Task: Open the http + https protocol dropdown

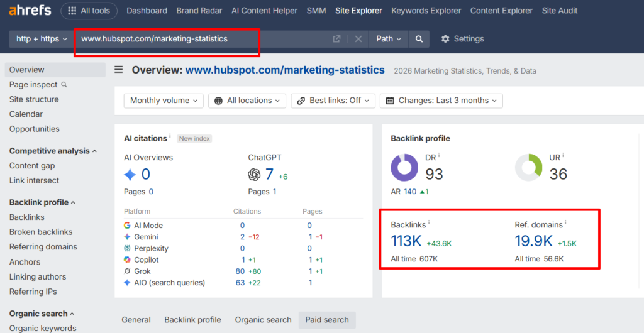Action: 42,39
